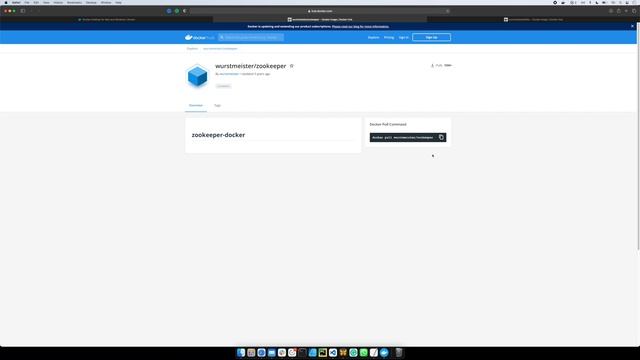The height and width of the screenshot is (360, 640).
Task: Click the Sign In link
Action: 404,38
